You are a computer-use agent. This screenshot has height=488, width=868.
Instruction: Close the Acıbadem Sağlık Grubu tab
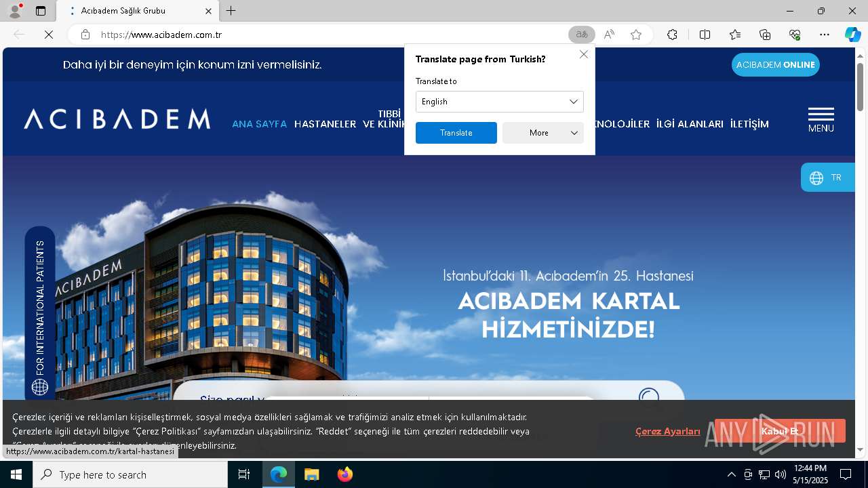point(208,11)
